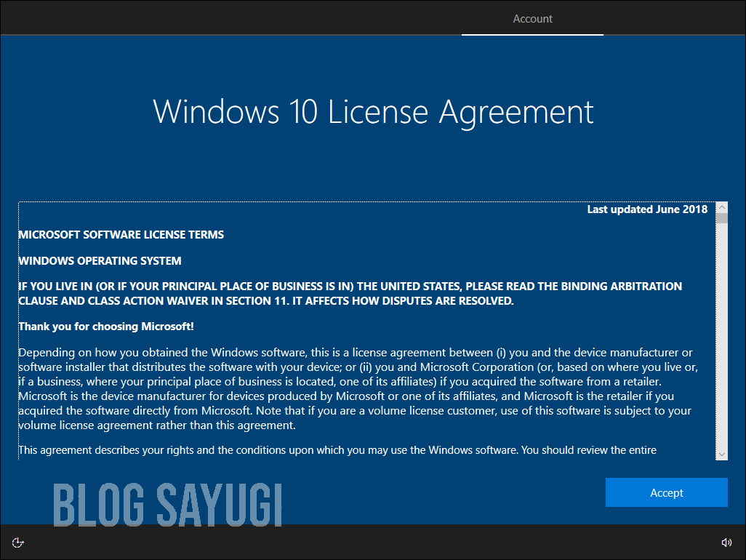Screen dimensions: 746x560
Task: Select the Account step in the top bar
Action: coord(532,19)
